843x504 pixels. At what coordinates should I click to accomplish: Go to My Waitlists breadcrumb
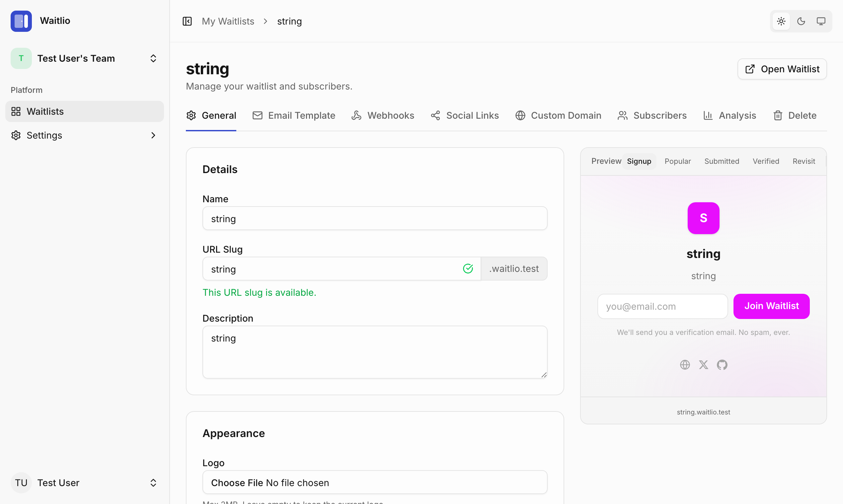click(228, 21)
